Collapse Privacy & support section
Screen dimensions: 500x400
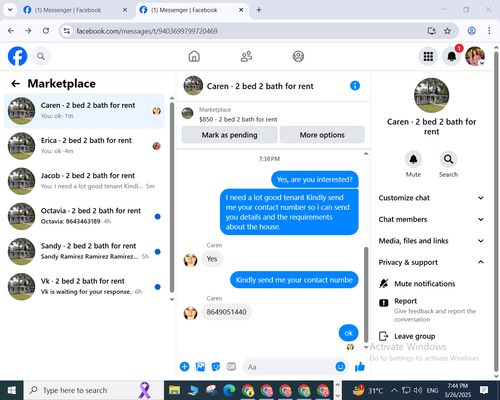tap(431, 262)
